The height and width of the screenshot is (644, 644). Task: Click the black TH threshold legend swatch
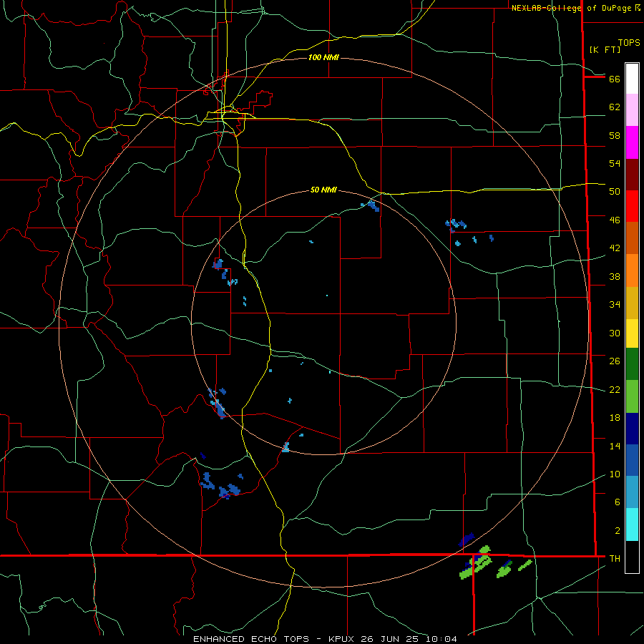pyautogui.click(x=632, y=557)
